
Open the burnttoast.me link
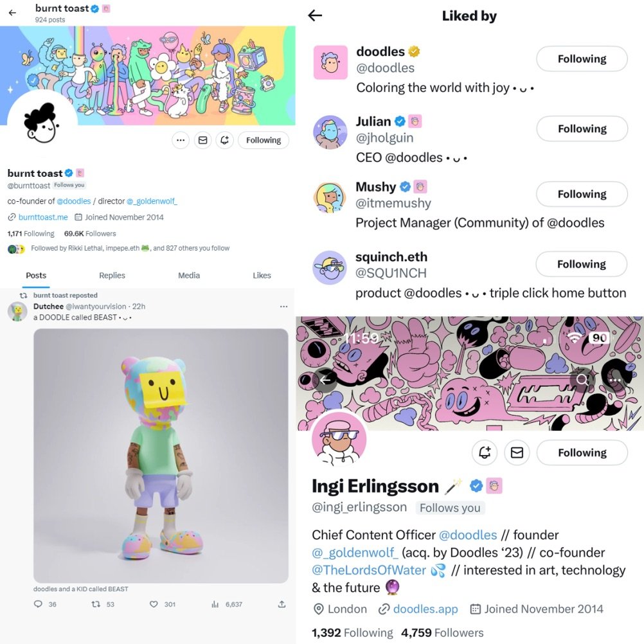pyautogui.click(x=43, y=217)
